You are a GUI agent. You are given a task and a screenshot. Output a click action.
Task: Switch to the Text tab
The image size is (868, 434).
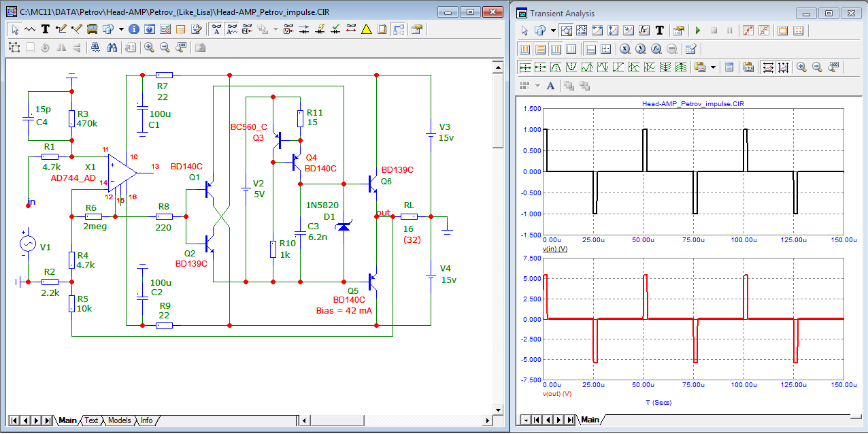point(91,420)
